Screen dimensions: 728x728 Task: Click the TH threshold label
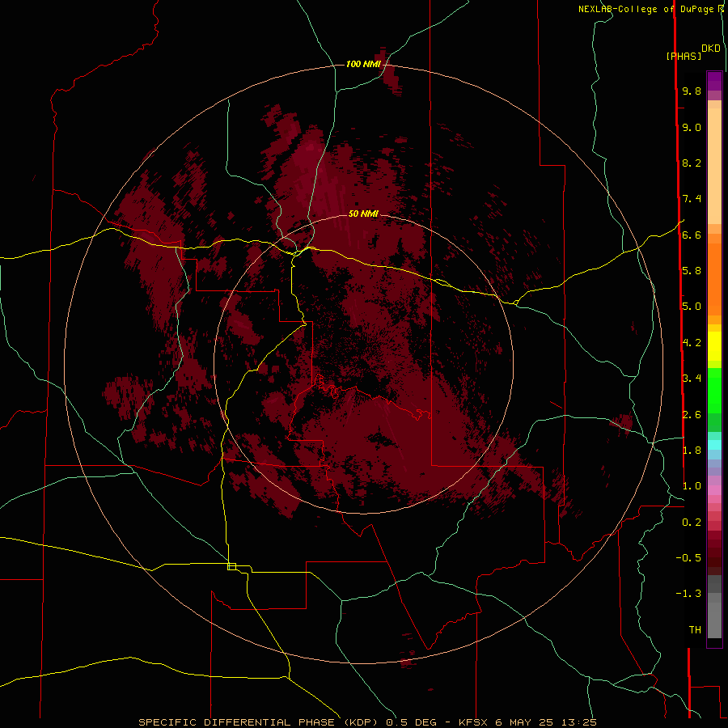coord(695,630)
